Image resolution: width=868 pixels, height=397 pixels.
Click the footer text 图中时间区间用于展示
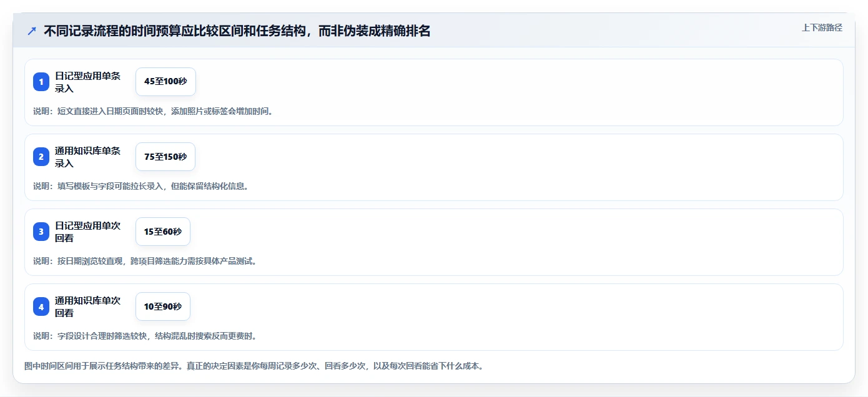[254, 366]
